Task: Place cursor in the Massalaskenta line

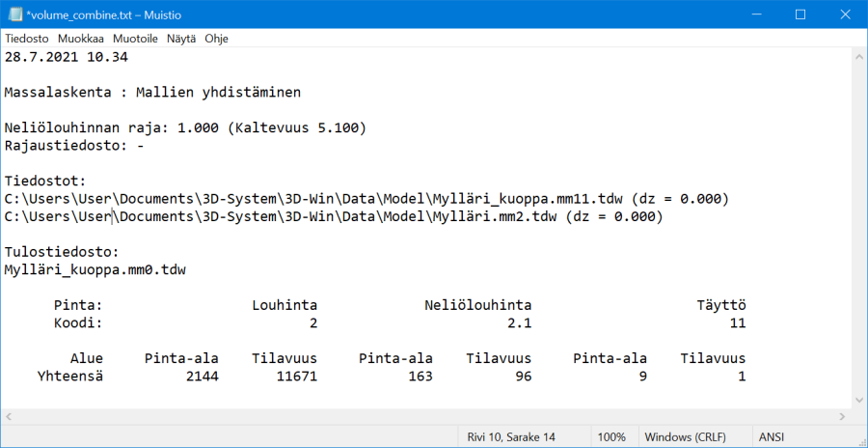Action: tap(152, 93)
